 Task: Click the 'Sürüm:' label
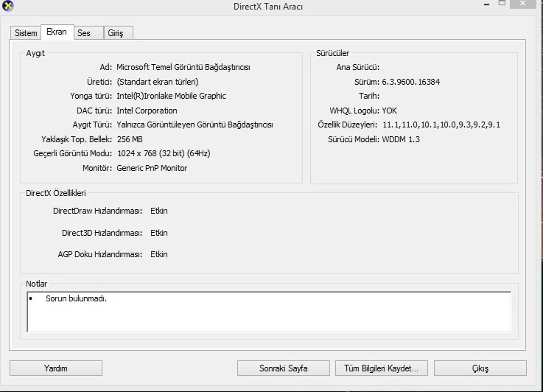coord(367,82)
